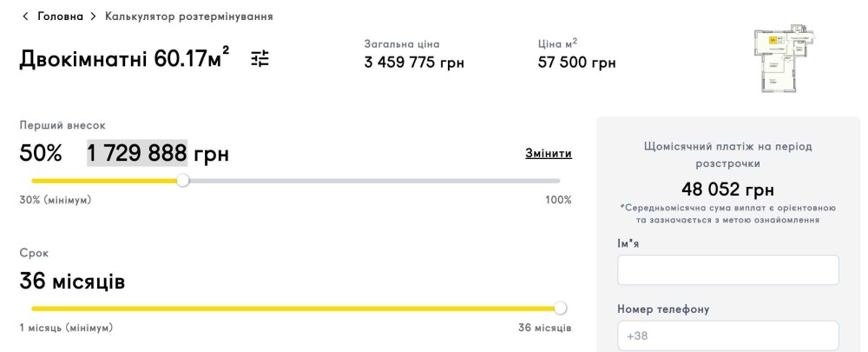The width and height of the screenshot is (868, 352).
Task: Click the large 36 місяців term value
Action: click(x=72, y=281)
